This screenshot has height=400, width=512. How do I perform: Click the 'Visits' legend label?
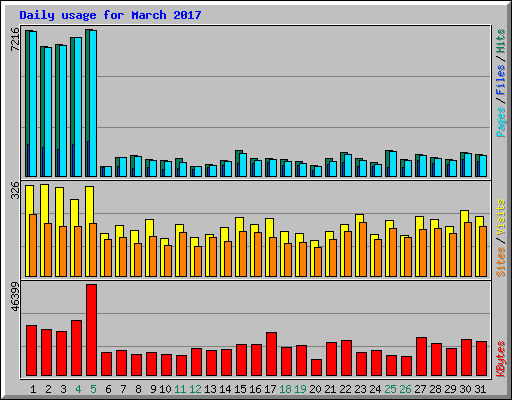point(501,218)
